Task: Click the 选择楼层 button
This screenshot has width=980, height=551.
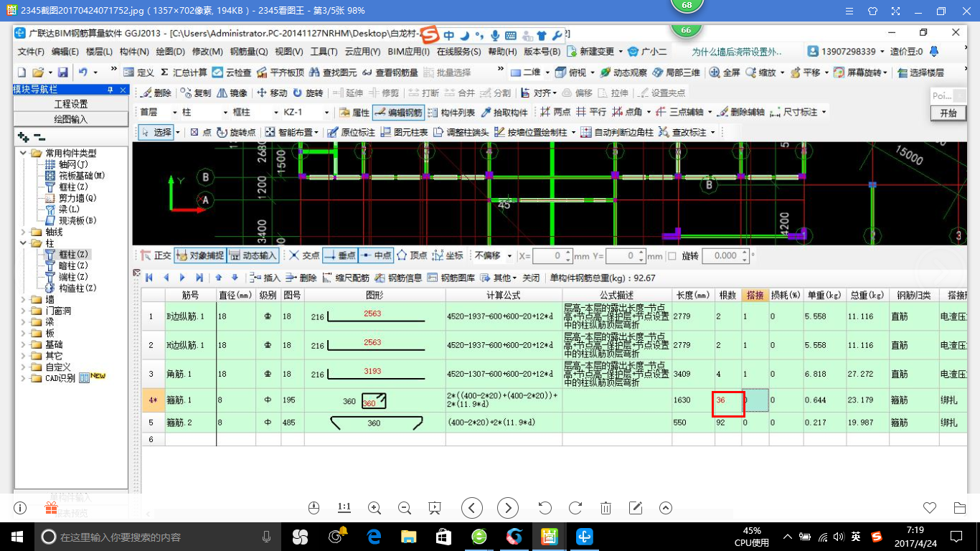Action: click(920, 72)
